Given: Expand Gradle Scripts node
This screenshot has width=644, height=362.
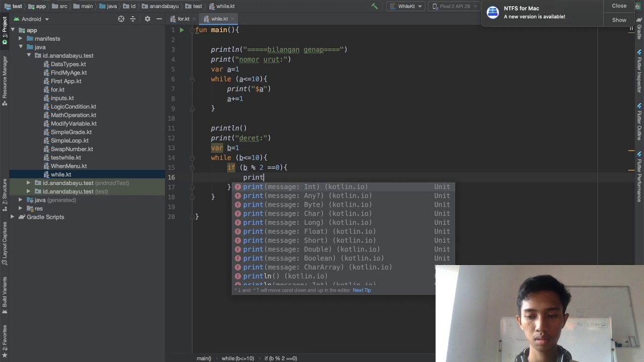Looking at the screenshot, I should 13,217.
